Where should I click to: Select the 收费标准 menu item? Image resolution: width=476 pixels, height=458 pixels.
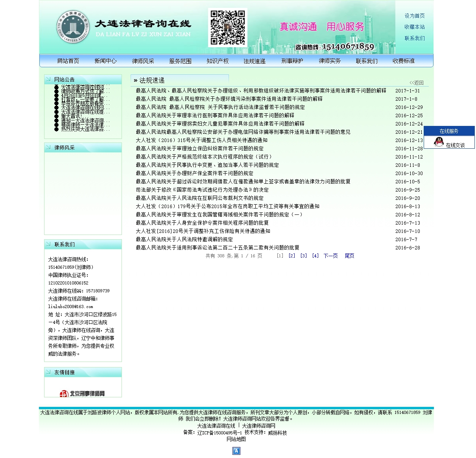[x=404, y=61]
